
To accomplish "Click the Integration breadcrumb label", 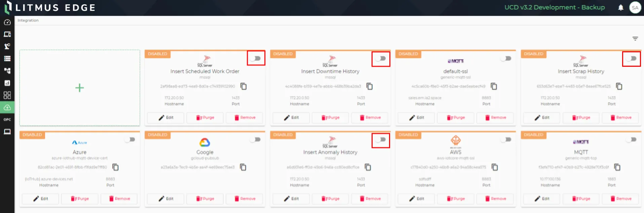I will tap(28, 20).
